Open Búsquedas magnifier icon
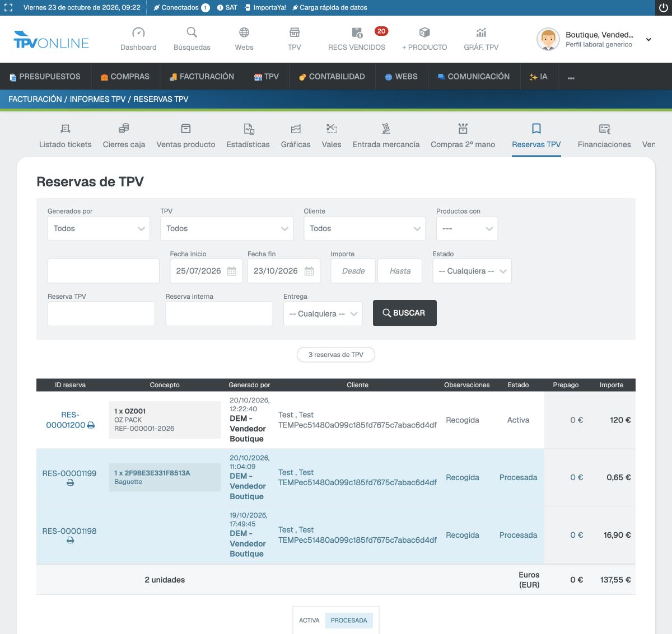Image resolution: width=672 pixels, height=634 pixels. (192, 32)
